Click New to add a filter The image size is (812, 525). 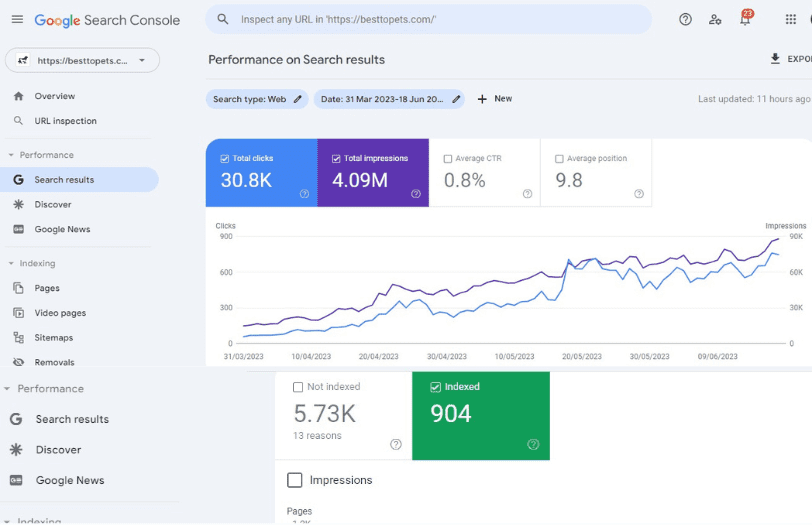click(x=495, y=98)
